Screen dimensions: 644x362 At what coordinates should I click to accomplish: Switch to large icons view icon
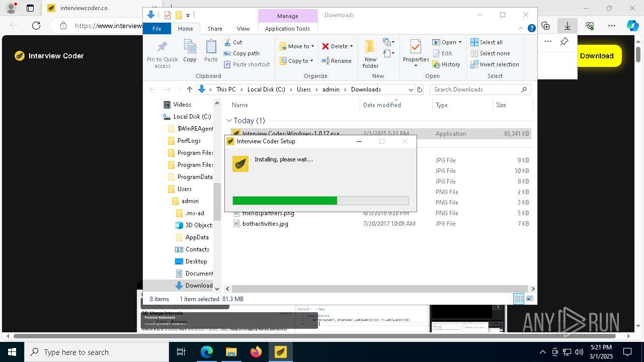coord(530,299)
